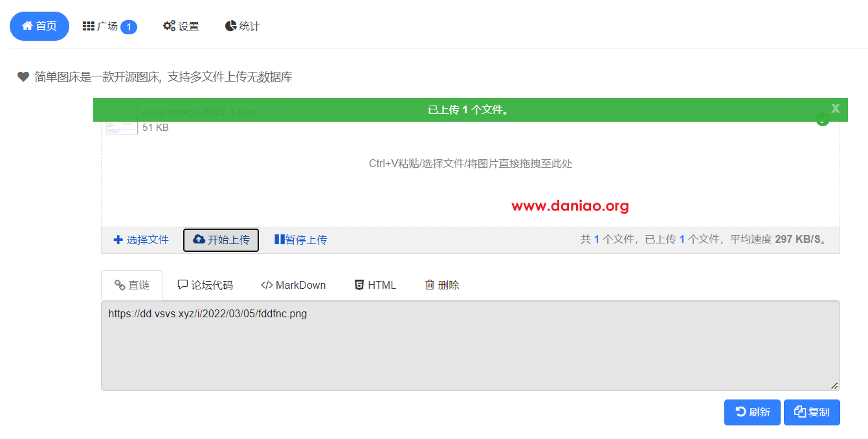Open the 删除 delete tab
This screenshot has height=439, width=868.
coord(442,285)
